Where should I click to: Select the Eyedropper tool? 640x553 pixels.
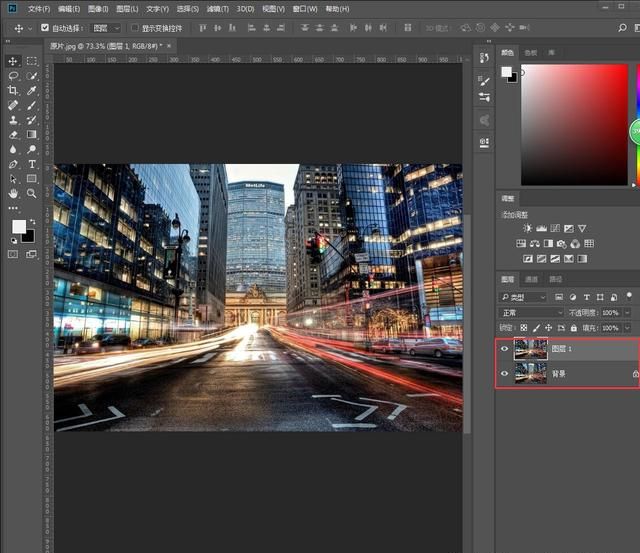pyautogui.click(x=31, y=90)
